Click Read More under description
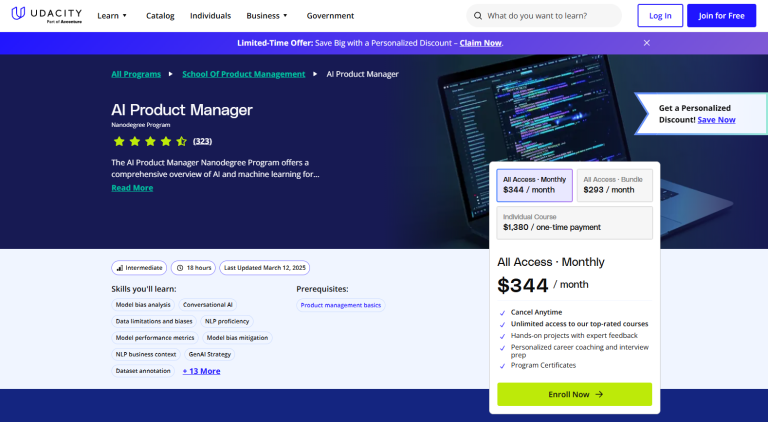The image size is (768, 422). pos(132,188)
